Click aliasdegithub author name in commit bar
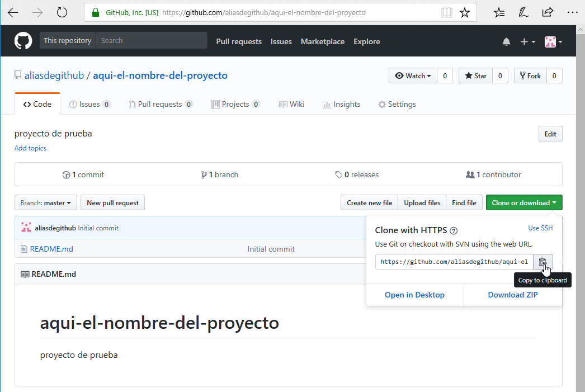The width and height of the screenshot is (585, 392). point(55,228)
